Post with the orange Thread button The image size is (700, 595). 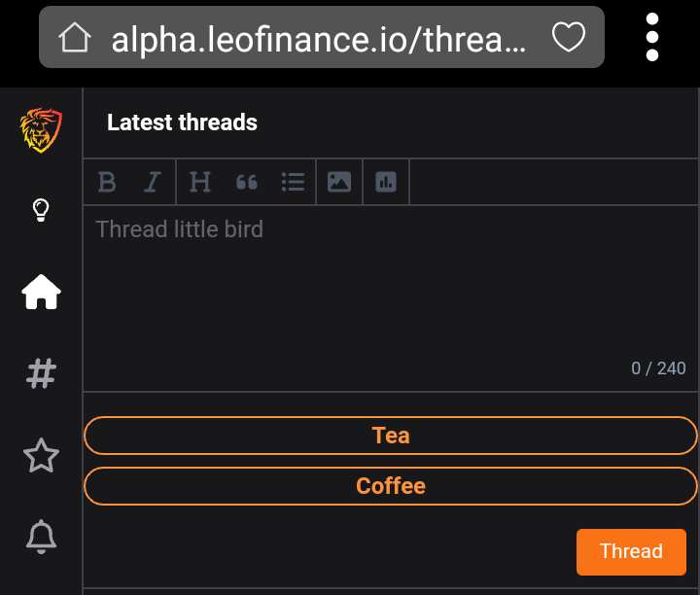pos(631,551)
